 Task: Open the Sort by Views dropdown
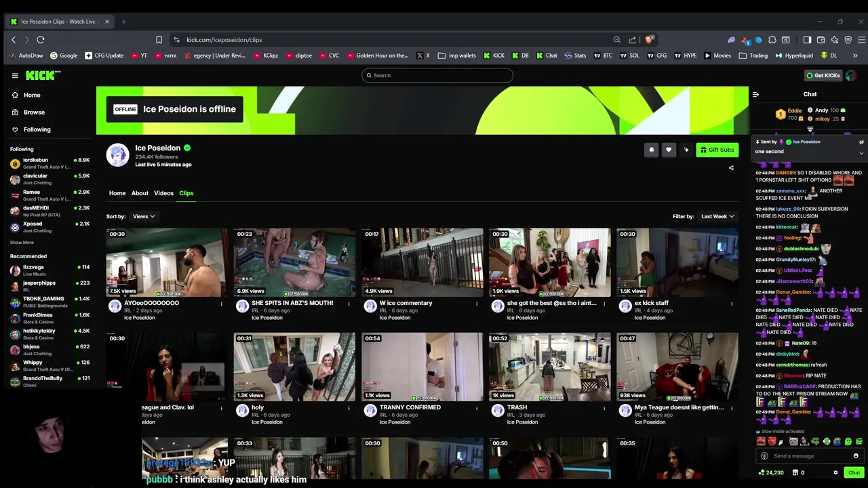(144, 216)
